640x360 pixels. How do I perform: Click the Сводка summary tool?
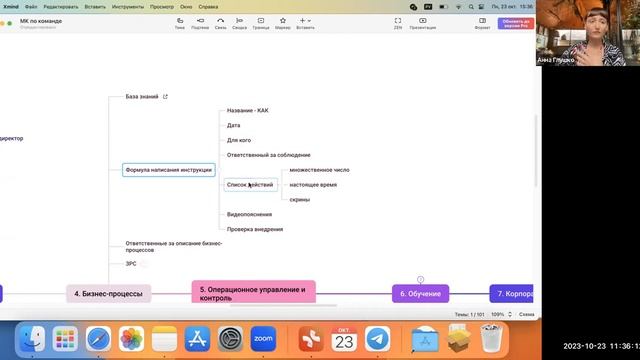coord(240,23)
